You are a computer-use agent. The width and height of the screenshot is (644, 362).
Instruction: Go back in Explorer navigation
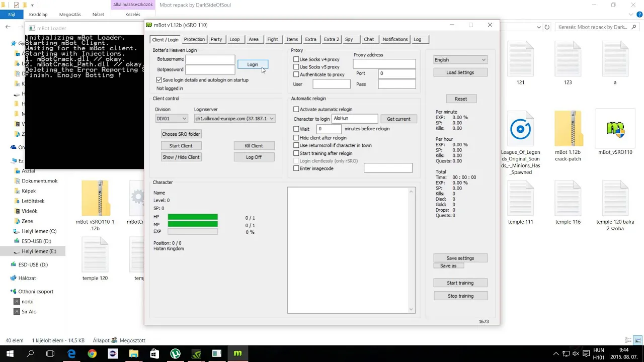8,27
